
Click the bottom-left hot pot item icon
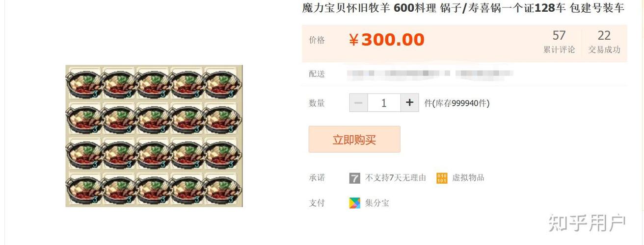[83, 189]
